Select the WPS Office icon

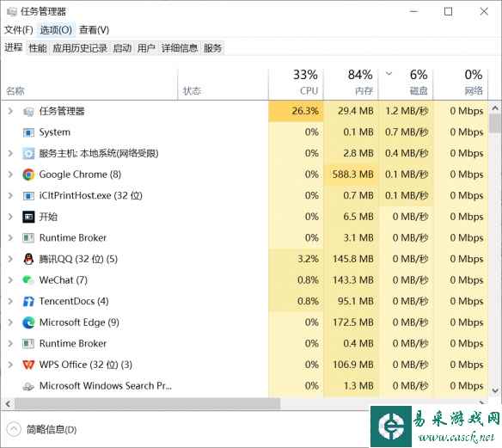tap(28, 365)
